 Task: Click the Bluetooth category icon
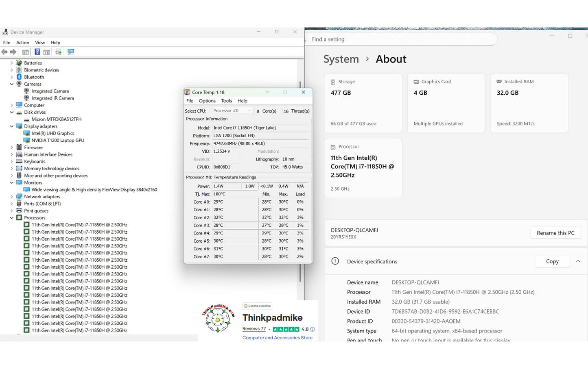point(19,77)
